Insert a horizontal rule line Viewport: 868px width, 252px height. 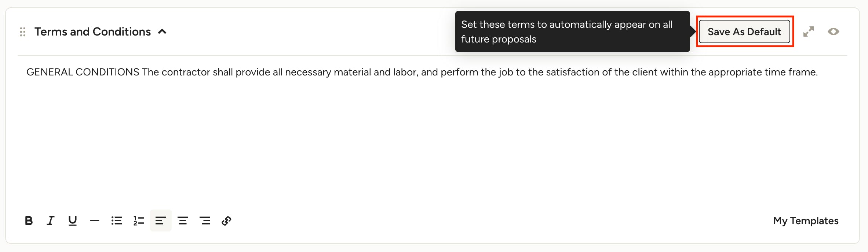95,220
